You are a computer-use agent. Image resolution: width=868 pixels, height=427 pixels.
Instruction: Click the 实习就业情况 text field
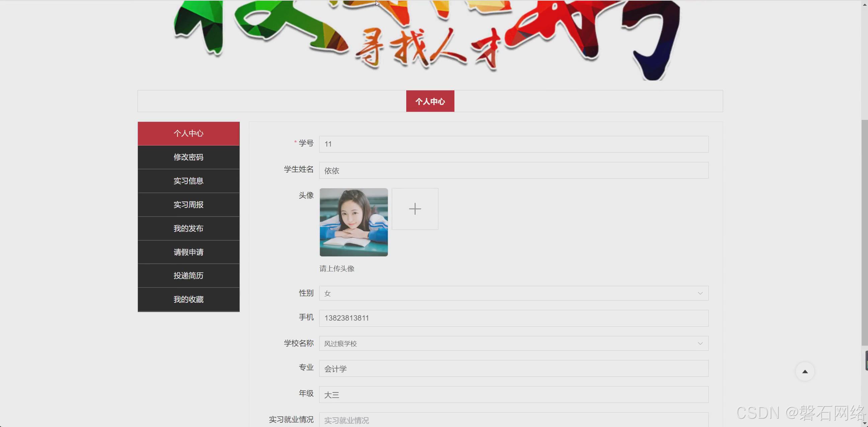click(513, 420)
